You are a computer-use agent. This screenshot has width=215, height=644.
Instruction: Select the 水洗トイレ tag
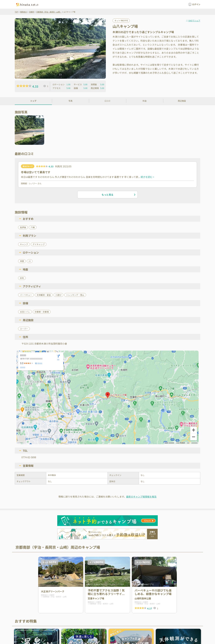click(25, 312)
